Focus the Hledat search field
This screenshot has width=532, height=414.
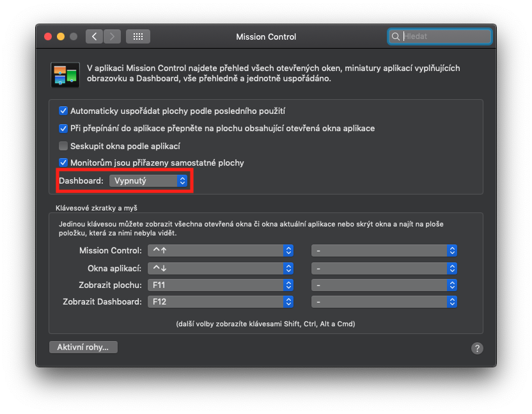pos(440,36)
